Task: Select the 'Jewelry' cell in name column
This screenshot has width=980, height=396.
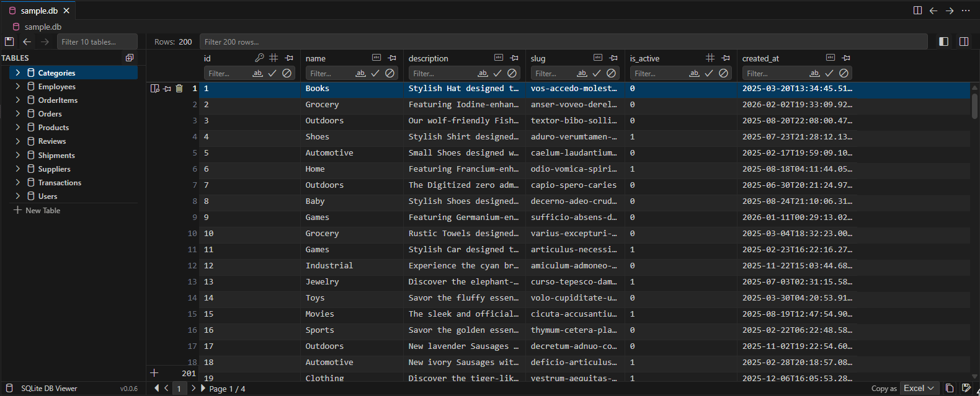Action: tap(352, 282)
